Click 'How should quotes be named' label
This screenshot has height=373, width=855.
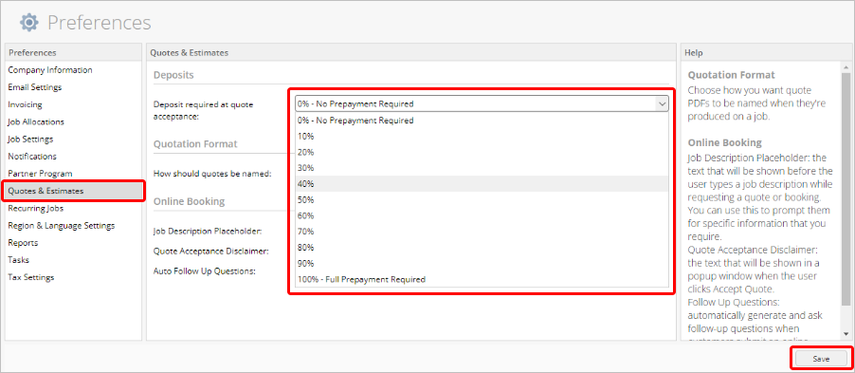coord(212,174)
